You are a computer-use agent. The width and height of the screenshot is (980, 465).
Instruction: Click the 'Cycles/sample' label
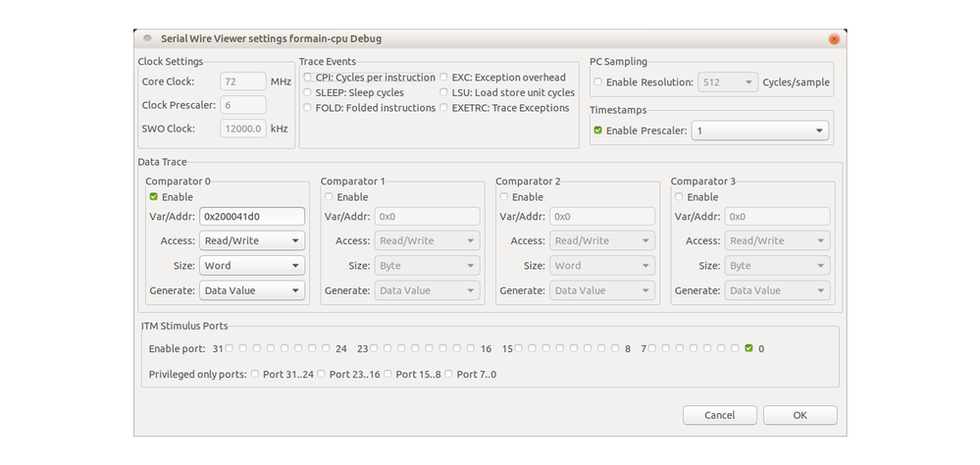pos(797,81)
